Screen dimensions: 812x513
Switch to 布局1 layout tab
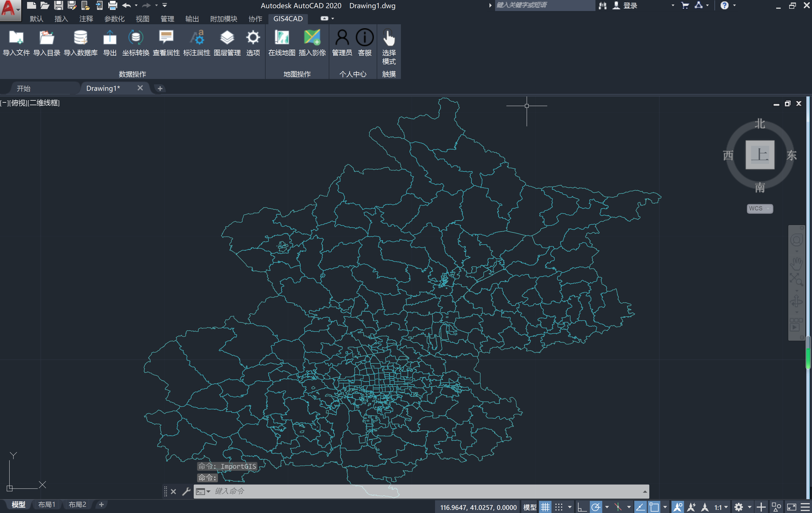click(47, 504)
